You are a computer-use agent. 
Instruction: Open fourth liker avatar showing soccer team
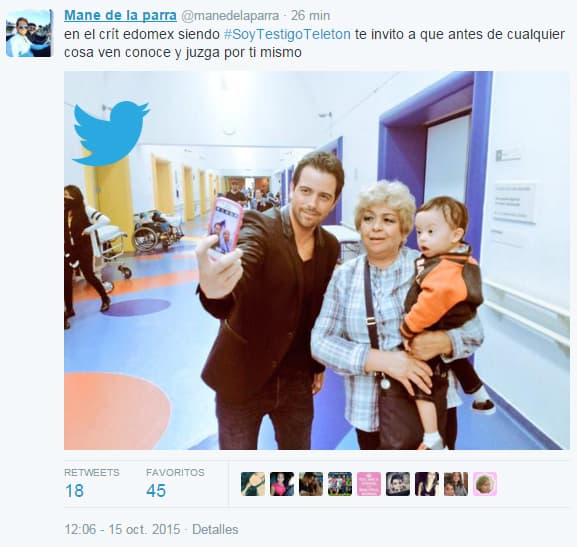[340, 484]
